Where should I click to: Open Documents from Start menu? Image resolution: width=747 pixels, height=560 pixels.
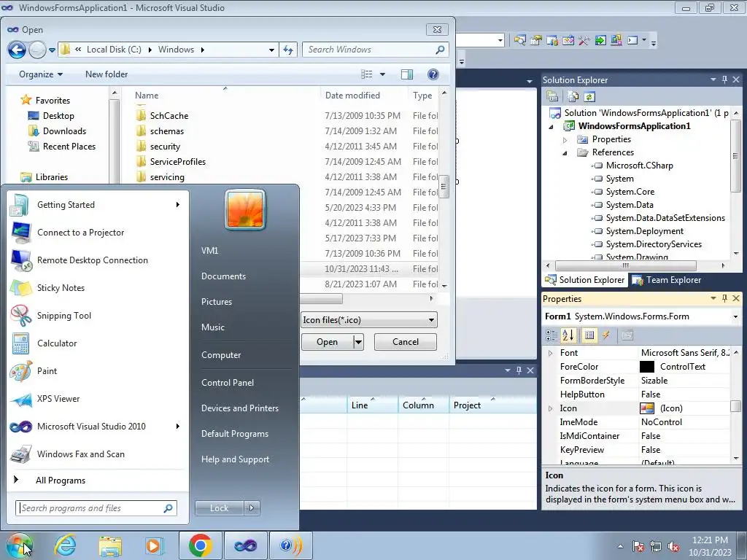pos(223,276)
